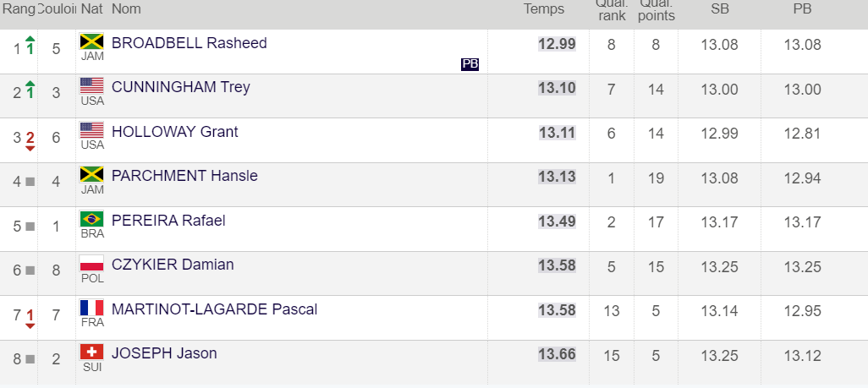Open athlete profile for BROADBELL Rasheed
Image resolution: width=868 pixels, height=388 pixels.
pyautogui.click(x=189, y=43)
